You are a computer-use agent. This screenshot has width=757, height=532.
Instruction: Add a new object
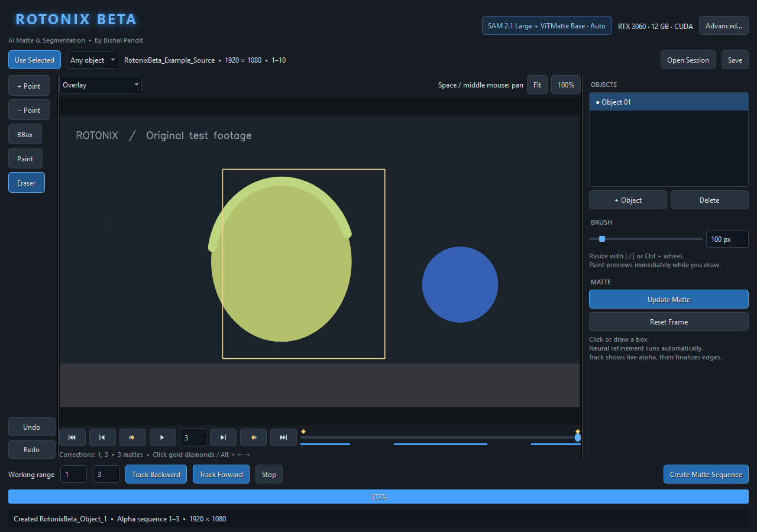point(628,200)
